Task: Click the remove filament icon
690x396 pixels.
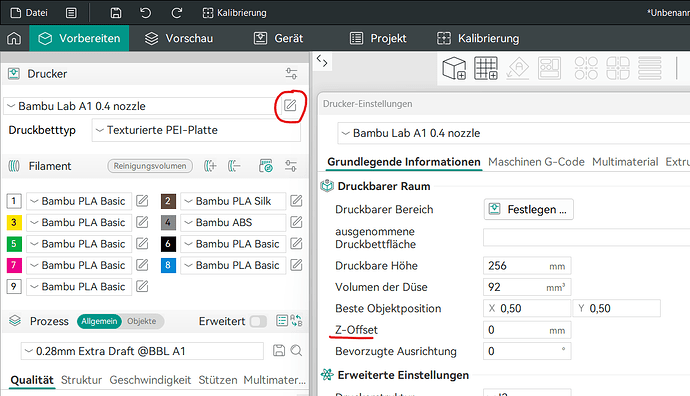Action: click(x=234, y=166)
